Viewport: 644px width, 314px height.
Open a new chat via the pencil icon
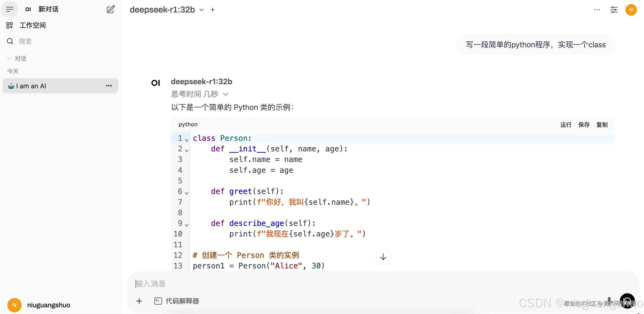110,9
